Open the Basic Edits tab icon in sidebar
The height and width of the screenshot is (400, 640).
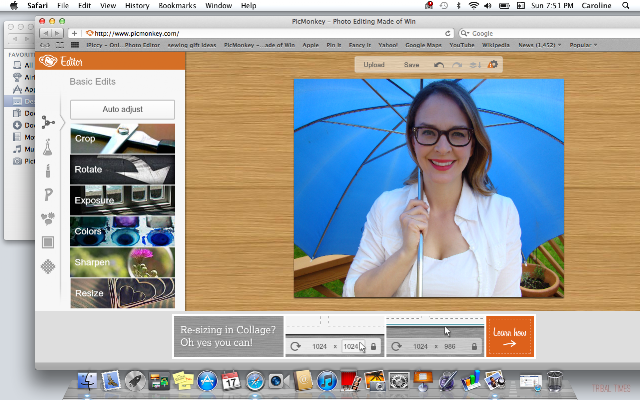(48, 122)
